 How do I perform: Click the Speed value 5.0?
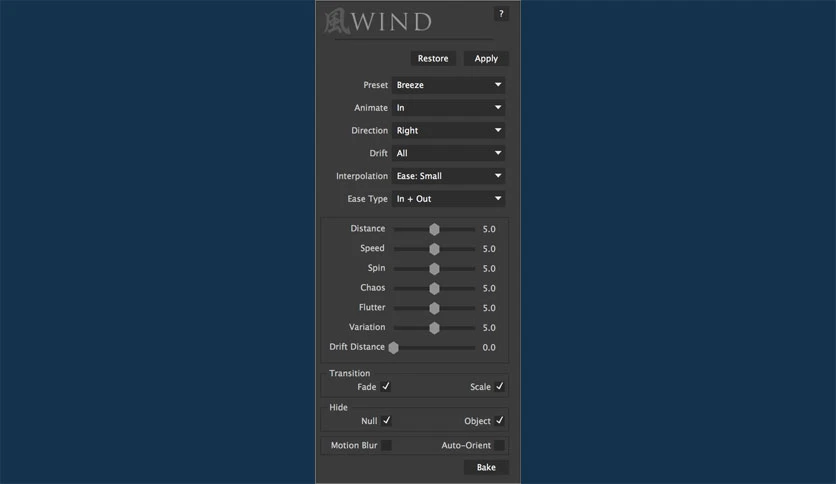click(489, 249)
